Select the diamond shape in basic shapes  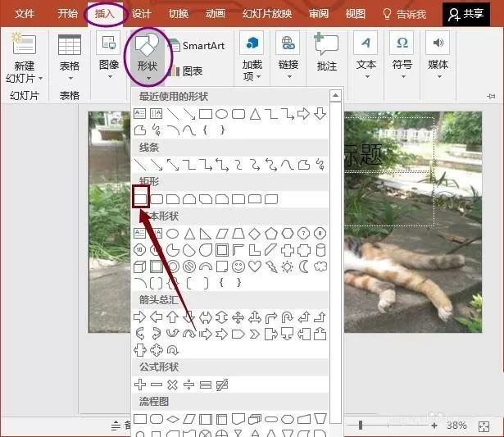255,234
